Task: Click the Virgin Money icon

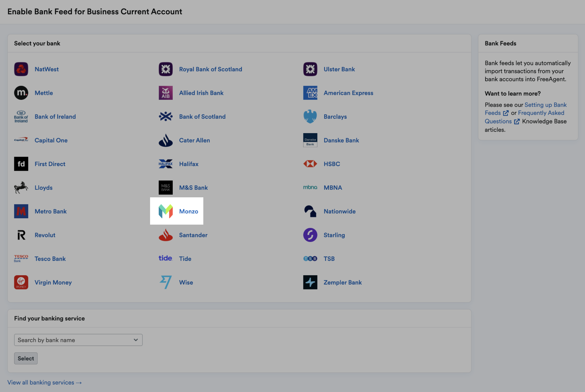Action: tap(21, 282)
